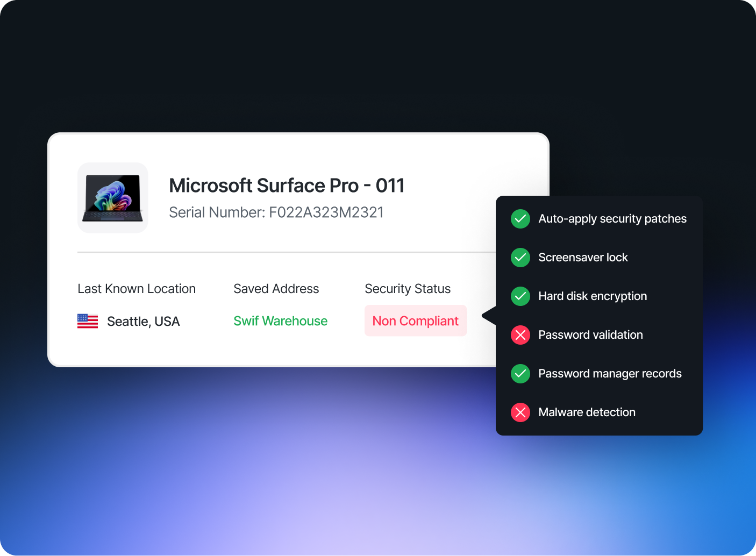The image size is (756, 556).
Task: Click the Auto-apply security patches text
Action: 612,219
